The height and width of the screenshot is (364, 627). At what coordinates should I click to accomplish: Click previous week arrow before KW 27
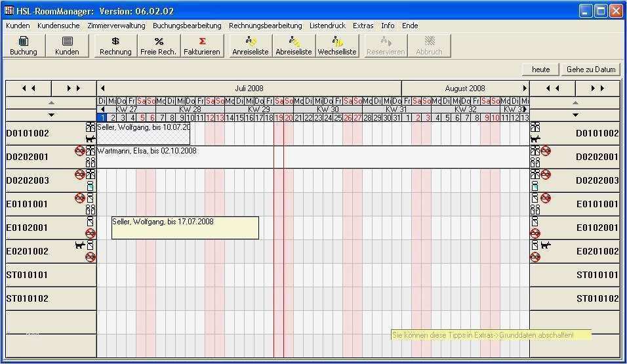[103, 109]
